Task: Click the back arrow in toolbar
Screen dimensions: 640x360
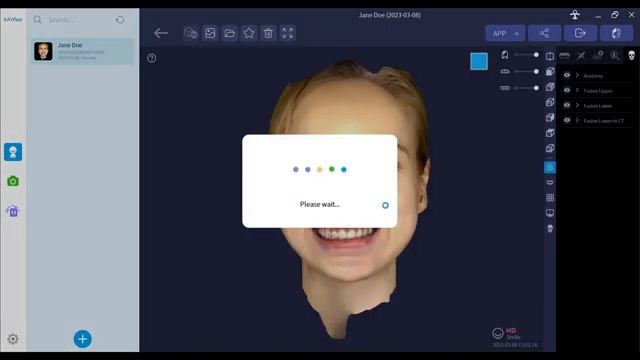Action: [161, 33]
